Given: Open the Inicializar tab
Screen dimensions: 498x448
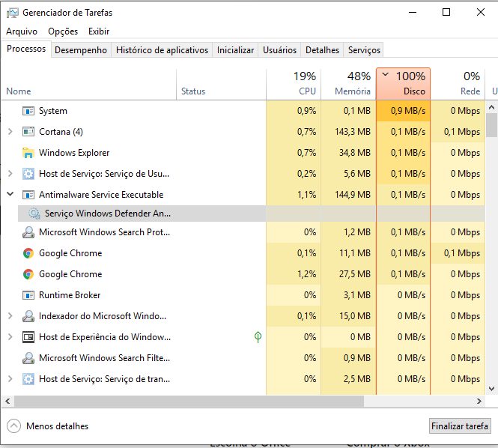Looking at the screenshot, I should click(x=235, y=50).
